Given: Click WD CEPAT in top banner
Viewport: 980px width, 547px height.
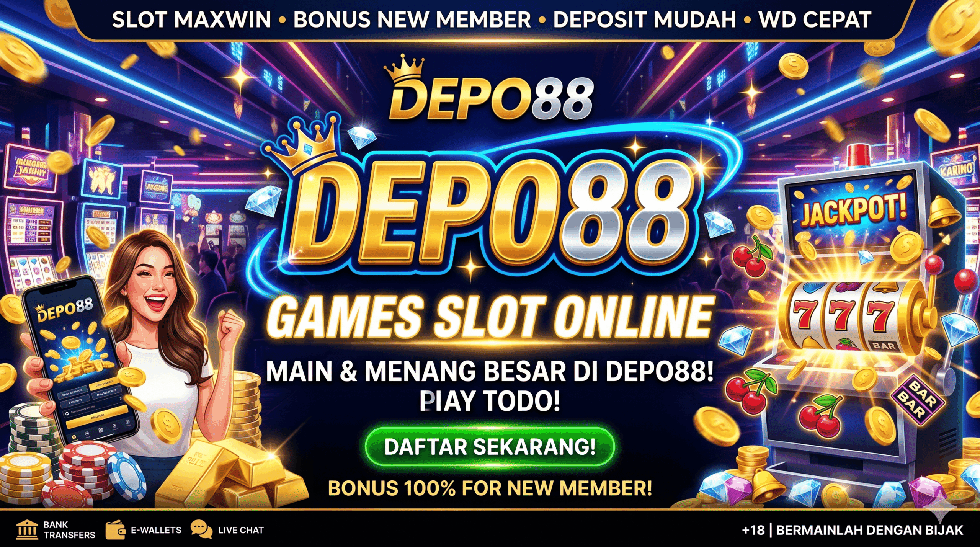Looking at the screenshot, I should coord(815,20).
